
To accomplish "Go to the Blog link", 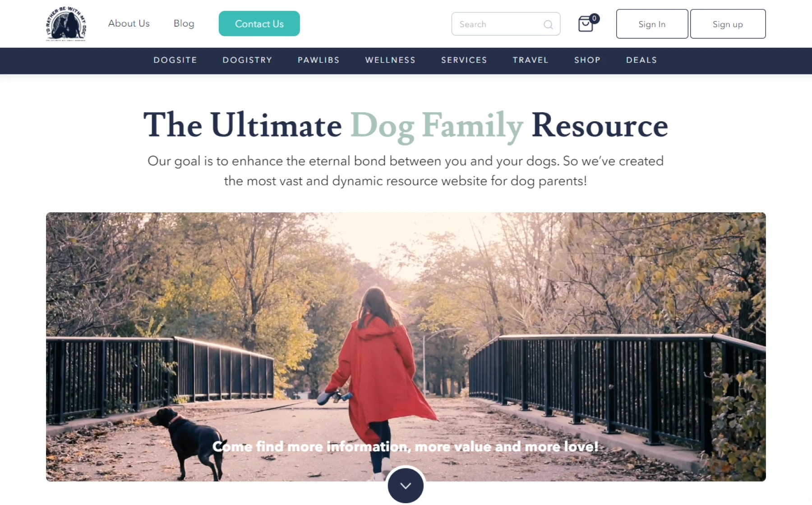I will [x=184, y=23].
